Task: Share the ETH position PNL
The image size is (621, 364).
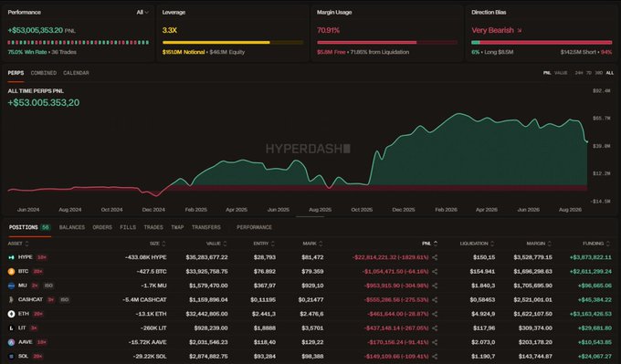Action: (435, 314)
